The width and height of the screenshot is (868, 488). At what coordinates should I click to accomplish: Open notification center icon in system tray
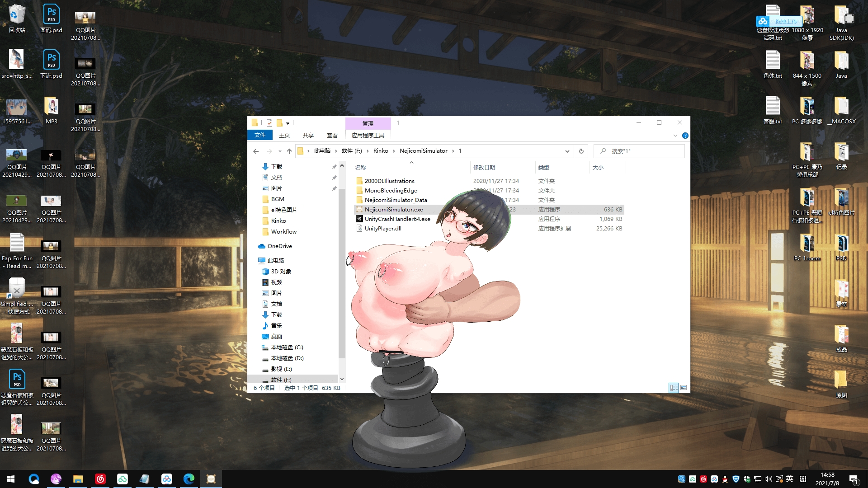pyautogui.click(x=854, y=479)
